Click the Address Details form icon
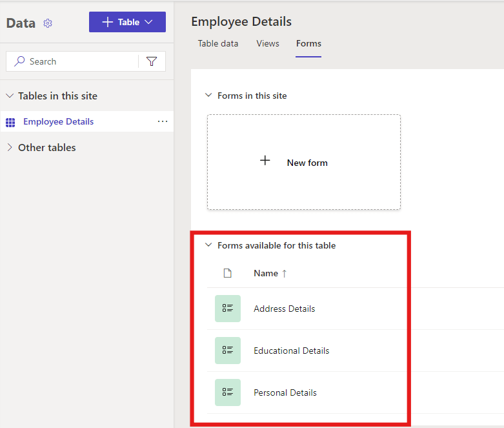The width and height of the screenshot is (504, 428). [x=228, y=309]
